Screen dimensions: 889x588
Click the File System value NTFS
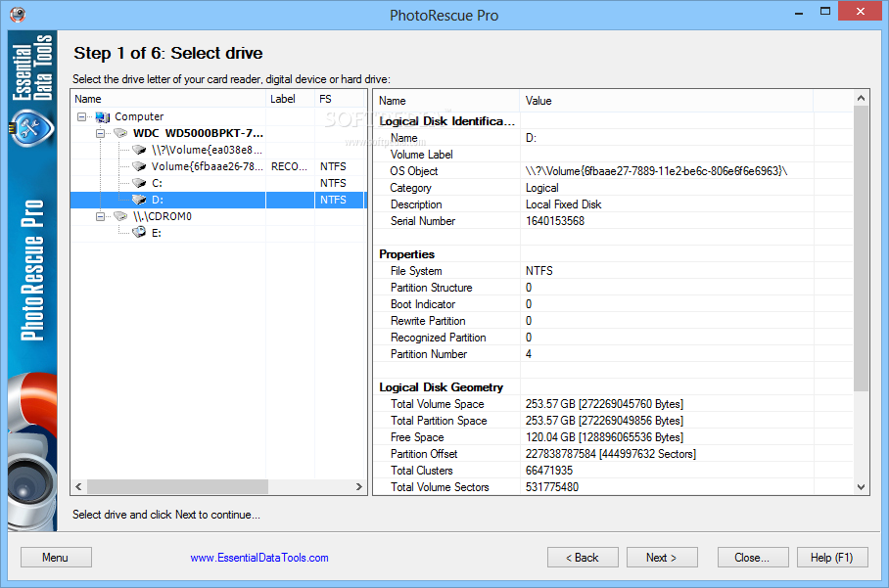(538, 271)
